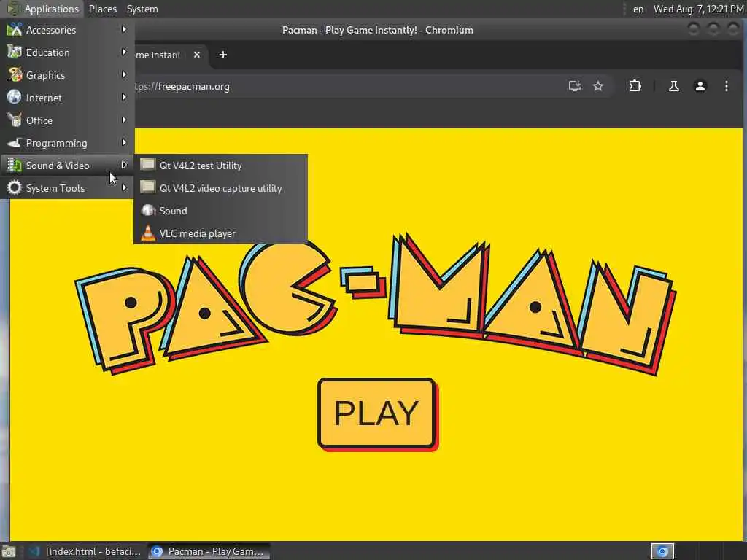Click the Programming category icon
Viewport: 747px width, 560px height.
tap(15, 142)
